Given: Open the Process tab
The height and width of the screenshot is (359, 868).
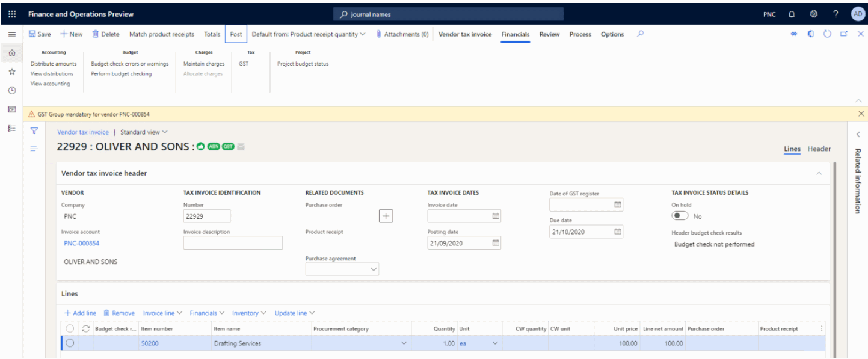Looking at the screenshot, I should click(580, 34).
